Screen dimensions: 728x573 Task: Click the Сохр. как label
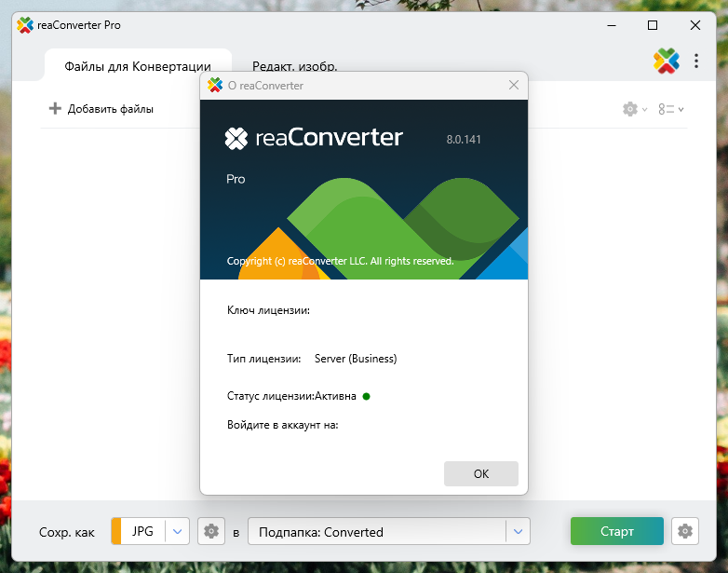click(67, 532)
